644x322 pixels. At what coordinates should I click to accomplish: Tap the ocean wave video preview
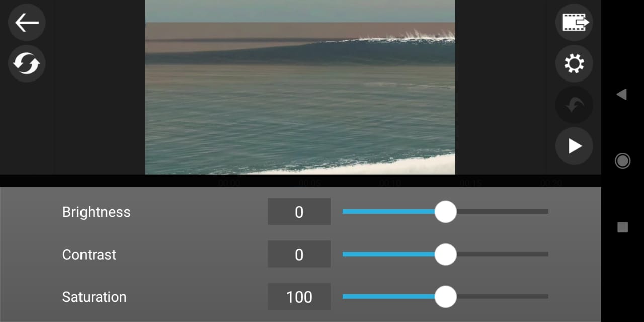[300, 87]
